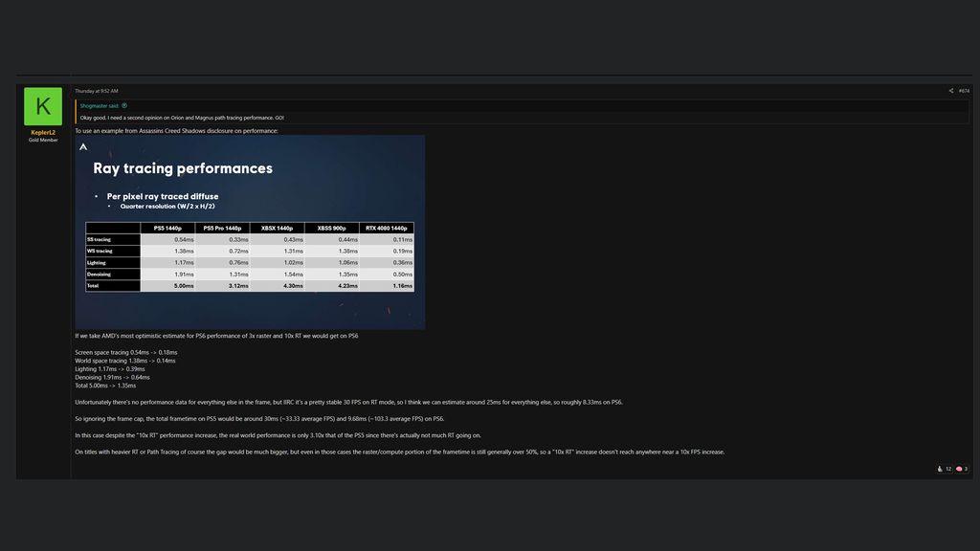
Task: Click the green K avatar
Action: point(43,106)
